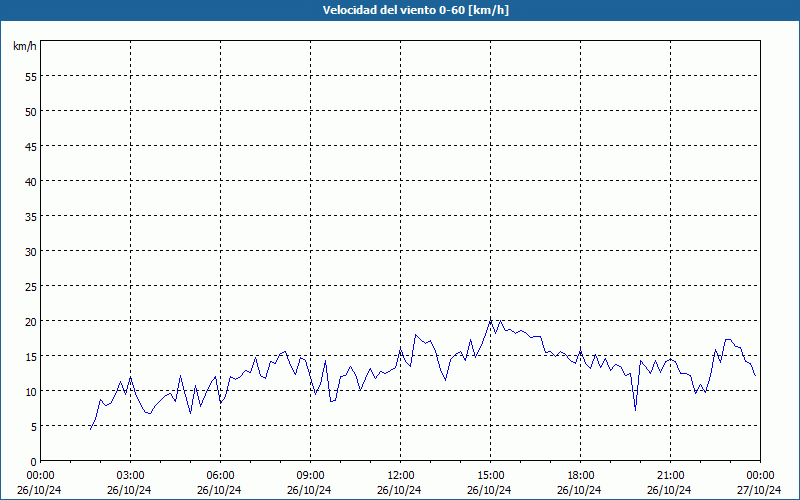Select the "40" y-axis value
Image resolution: width=800 pixels, height=500 pixels.
point(31,181)
